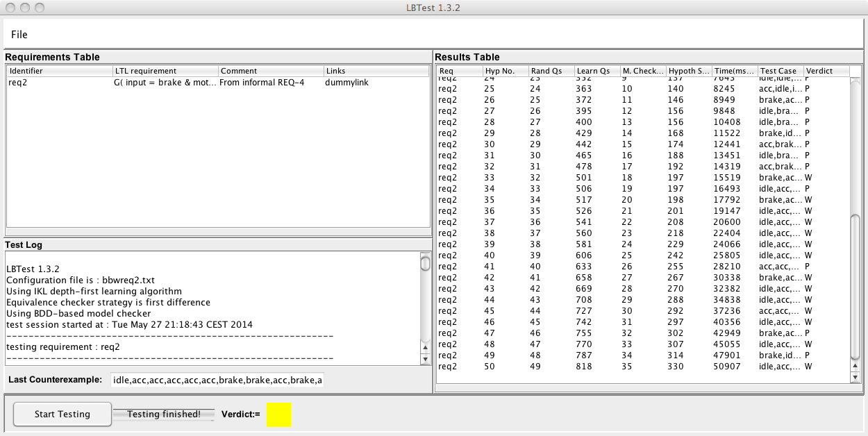Click the Learn Qs column header
Screen dimensions: 868x436
pos(596,71)
